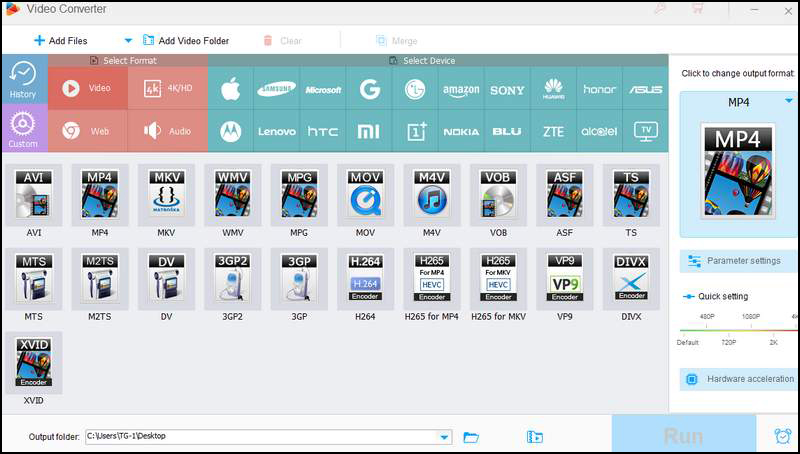Open TV device presets
This screenshot has width=800, height=454.
(x=645, y=131)
